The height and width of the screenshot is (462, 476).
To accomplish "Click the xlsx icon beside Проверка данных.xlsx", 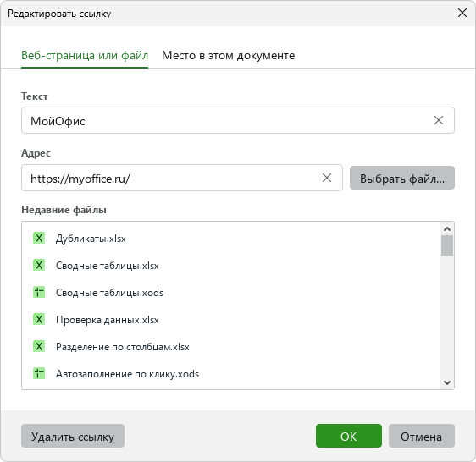I will pos(39,319).
